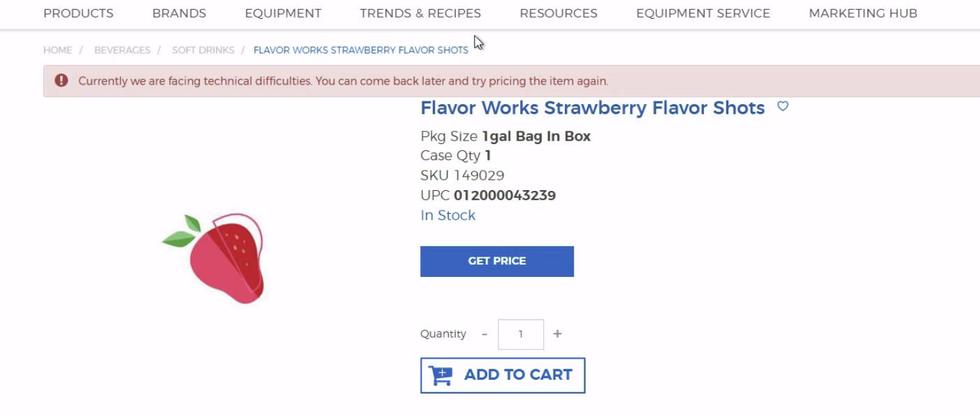Click the In Stock status link
This screenshot has height=416, width=980.
point(448,215)
